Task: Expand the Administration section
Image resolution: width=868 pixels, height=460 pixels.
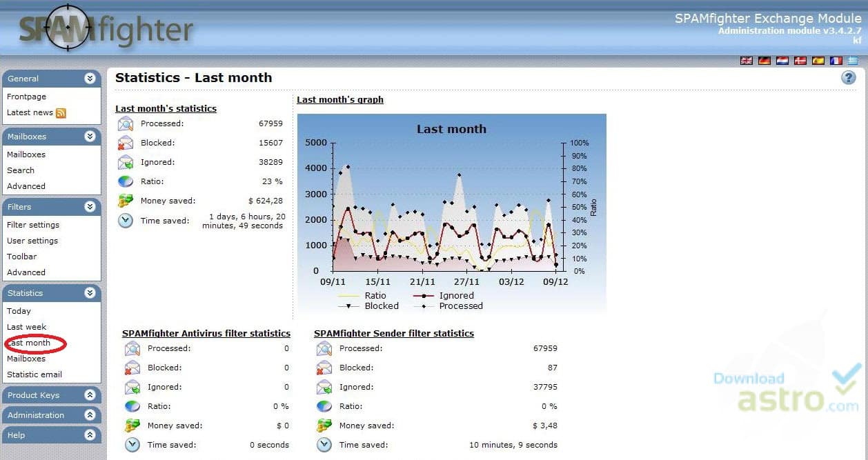Action: click(x=90, y=415)
